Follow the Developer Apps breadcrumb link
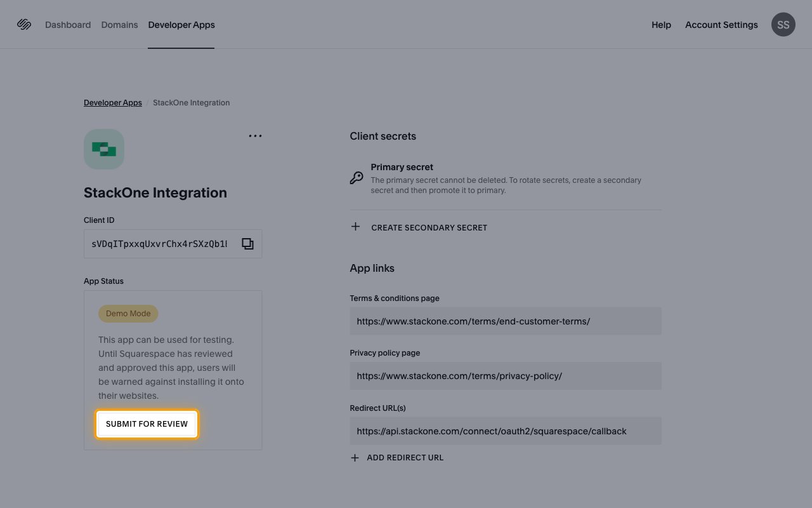This screenshot has height=508, width=812. point(113,102)
